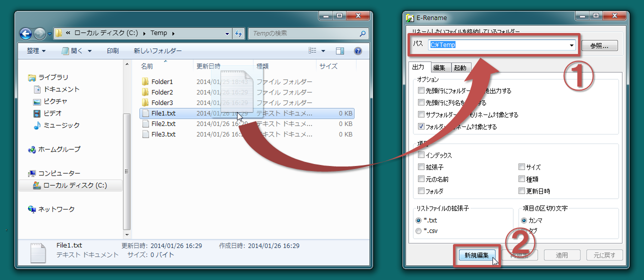Click the search magnifier icon
This screenshot has height=280, width=644.
click(x=362, y=33)
